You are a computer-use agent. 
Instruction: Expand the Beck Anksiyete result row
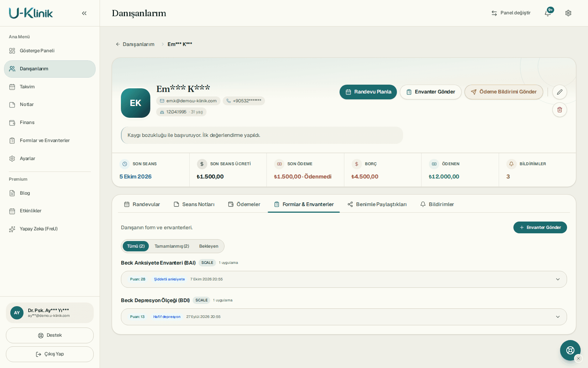[344, 279]
